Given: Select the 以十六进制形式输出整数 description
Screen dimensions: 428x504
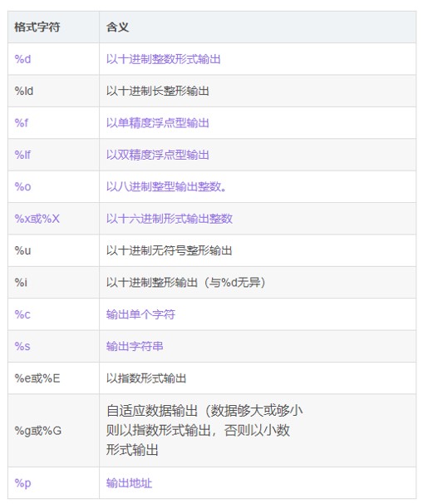Looking at the screenshot, I should (170, 219).
